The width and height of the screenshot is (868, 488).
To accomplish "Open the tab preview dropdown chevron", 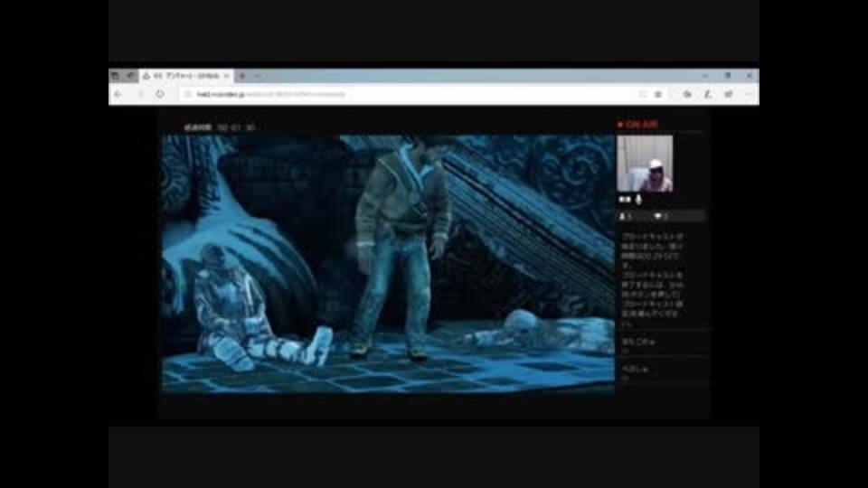I will coord(258,76).
